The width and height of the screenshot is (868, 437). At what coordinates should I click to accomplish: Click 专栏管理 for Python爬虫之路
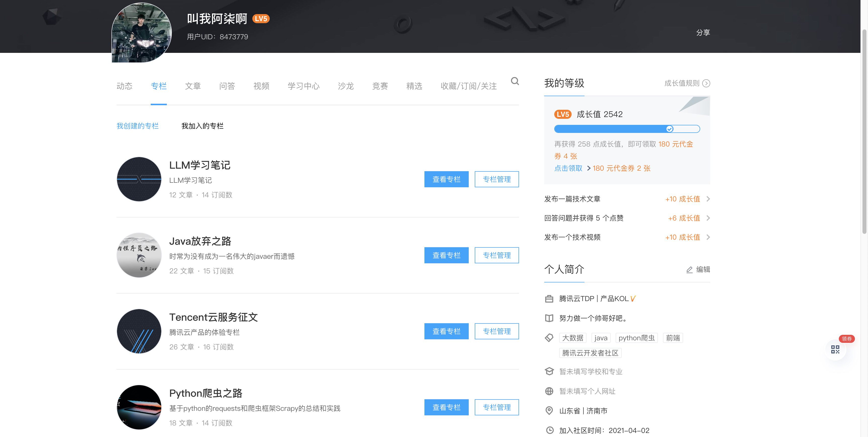pos(497,407)
